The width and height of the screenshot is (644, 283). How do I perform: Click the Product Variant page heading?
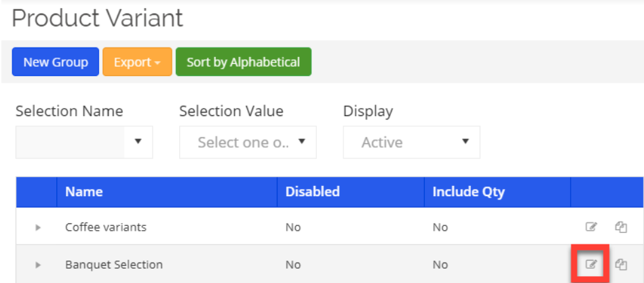98,18
